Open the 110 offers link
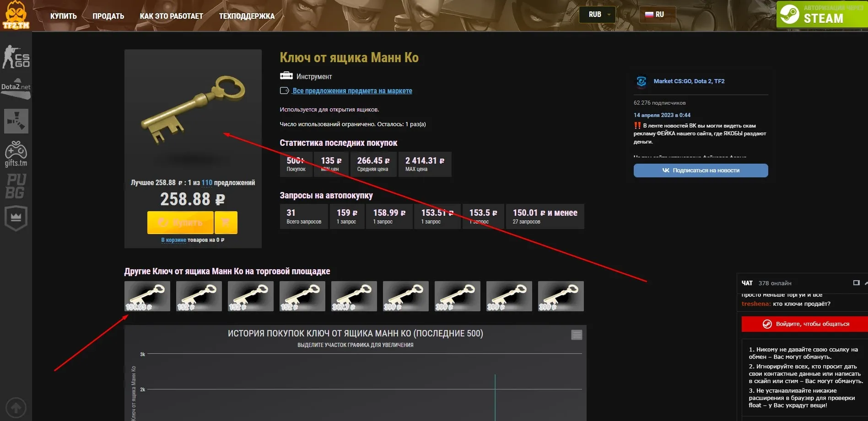The height and width of the screenshot is (421, 868). (x=207, y=183)
